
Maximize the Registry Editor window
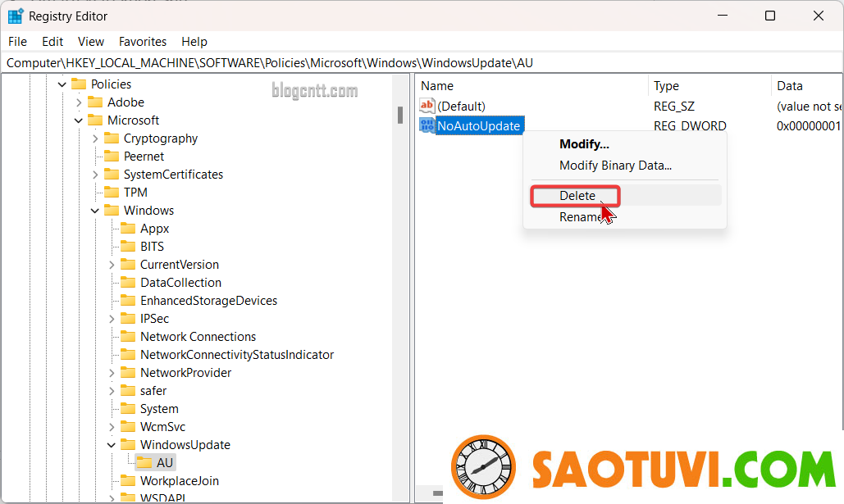coord(770,16)
